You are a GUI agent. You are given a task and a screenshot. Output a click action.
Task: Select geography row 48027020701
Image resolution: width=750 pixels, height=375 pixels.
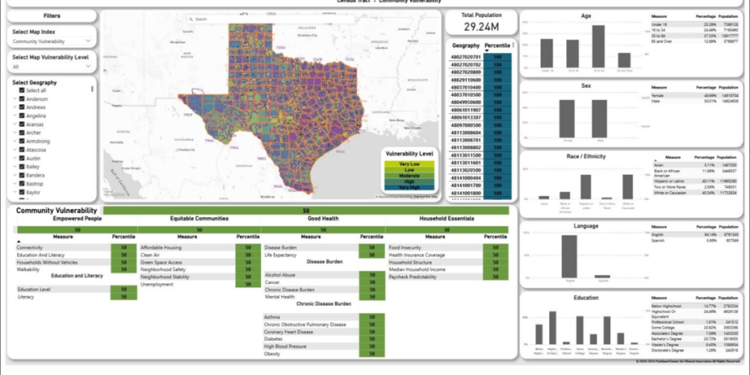tap(480, 57)
